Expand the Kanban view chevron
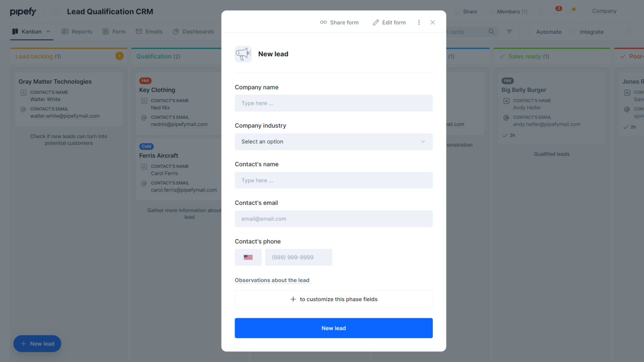Screen dimensions: 644x362 coord(48,31)
